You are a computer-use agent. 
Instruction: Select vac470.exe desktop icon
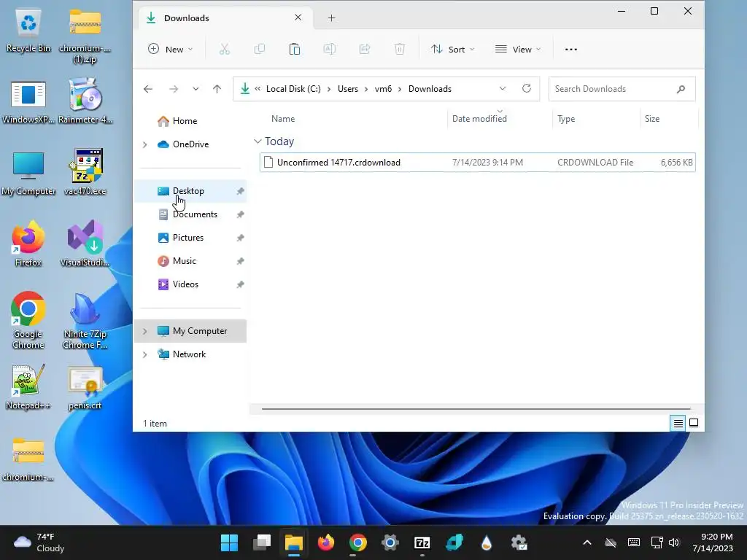(x=85, y=172)
